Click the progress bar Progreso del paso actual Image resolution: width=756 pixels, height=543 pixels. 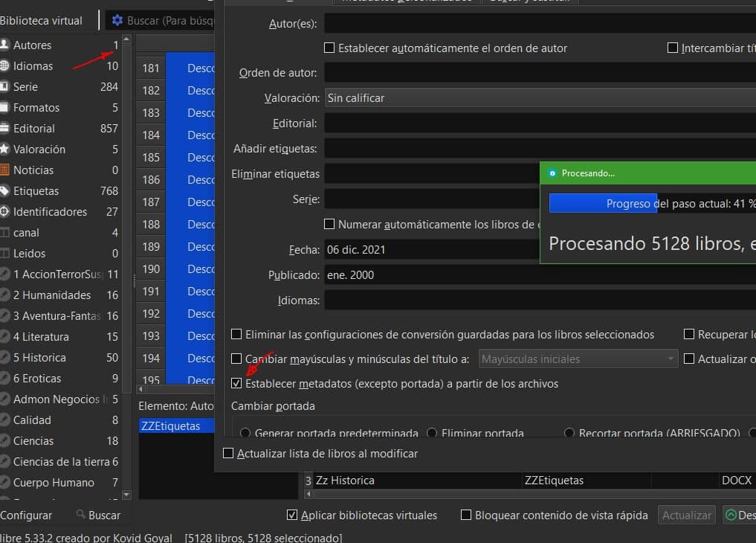[x=653, y=203]
